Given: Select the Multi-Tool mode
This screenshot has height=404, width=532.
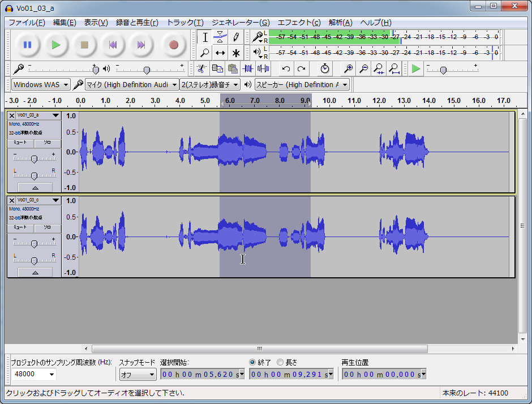Looking at the screenshot, I should (x=237, y=53).
